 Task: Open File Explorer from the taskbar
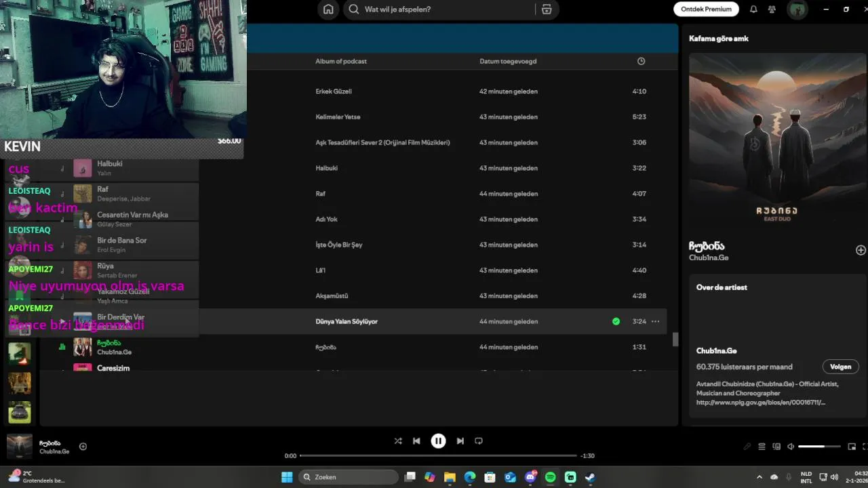point(450,477)
